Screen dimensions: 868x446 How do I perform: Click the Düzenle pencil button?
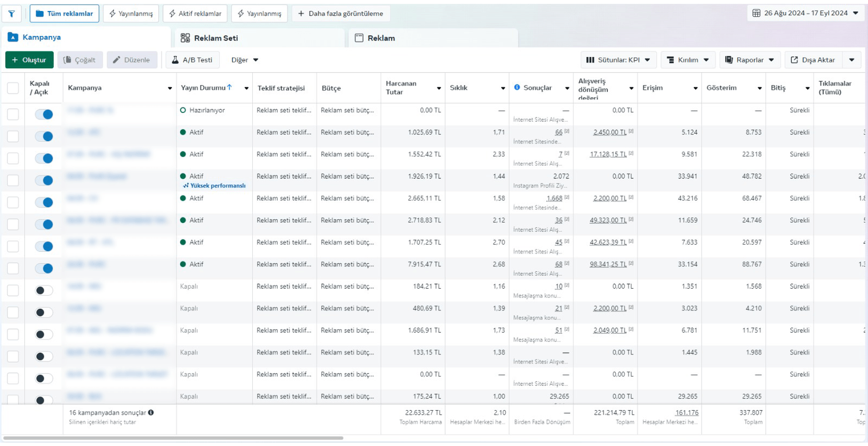coord(132,60)
